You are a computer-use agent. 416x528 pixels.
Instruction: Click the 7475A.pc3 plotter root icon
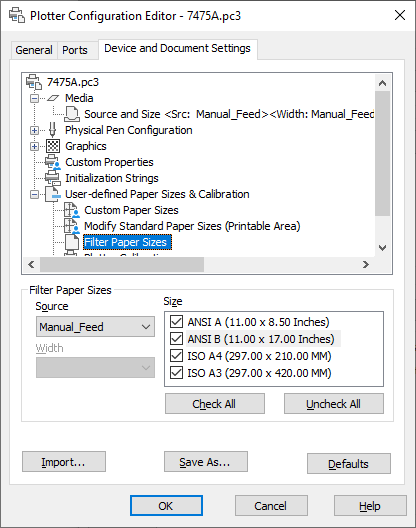34,82
